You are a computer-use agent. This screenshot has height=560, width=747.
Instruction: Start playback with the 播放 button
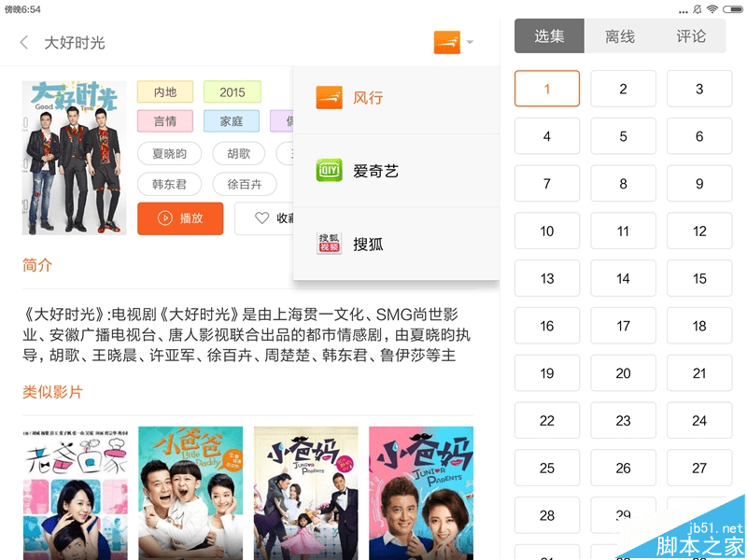pos(180,218)
